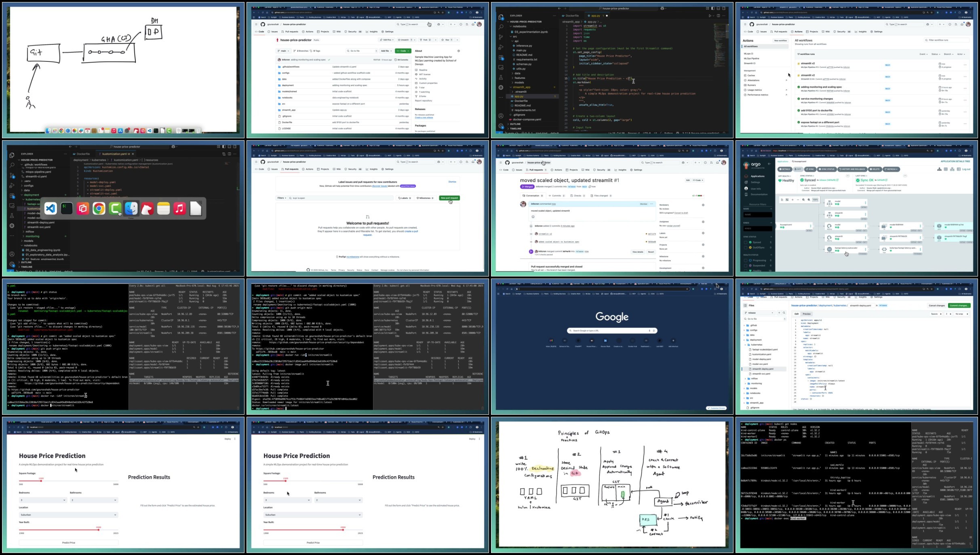Image resolution: width=980 pixels, height=555 pixels.
Task: Click the green New pull request button
Action: coord(449,198)
